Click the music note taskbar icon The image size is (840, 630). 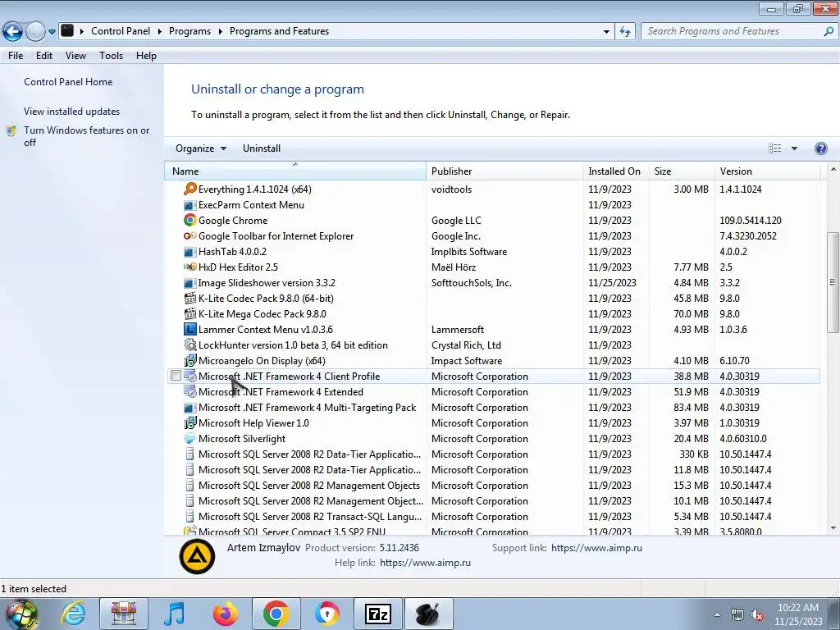click(x=175, y=614)
